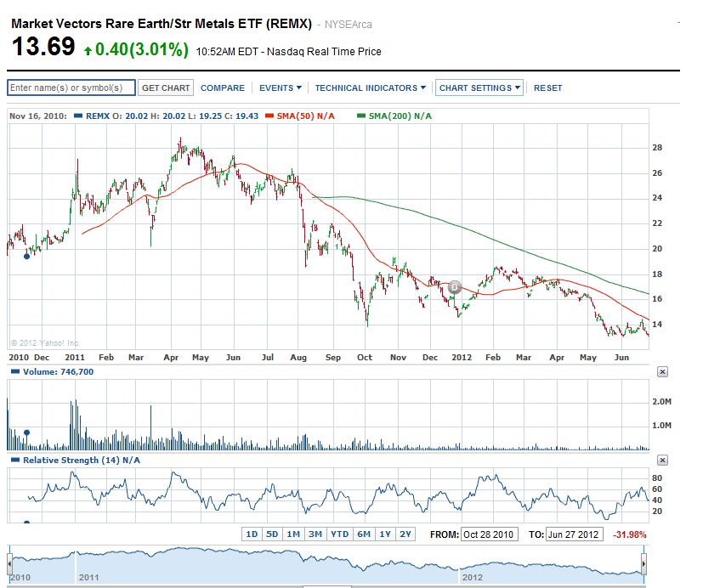Viewport: 703px width, 588px height.
Task: Click the 13.69 price value
Action: coord(43,46)
